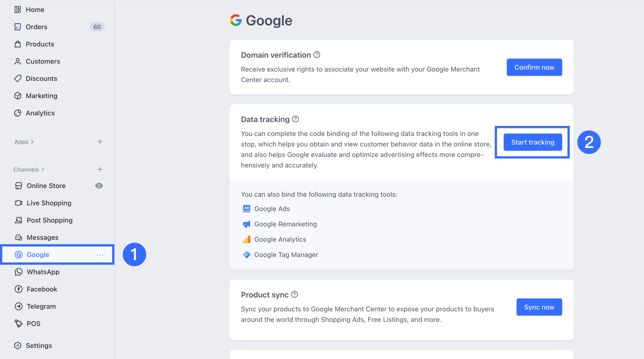Go to the WhatsApp channel
This screenshot has height=359, width=644.
click(x=43, y=272)
